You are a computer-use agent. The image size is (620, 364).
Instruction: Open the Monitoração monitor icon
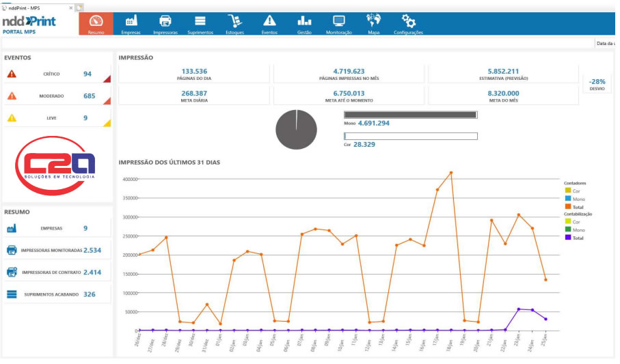point(339,21)
